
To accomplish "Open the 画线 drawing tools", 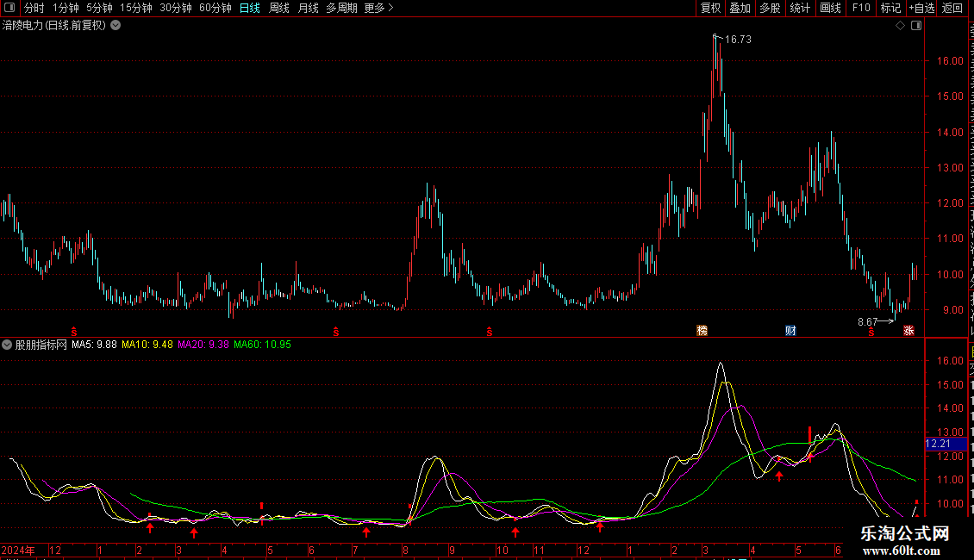I will [830, 8].
